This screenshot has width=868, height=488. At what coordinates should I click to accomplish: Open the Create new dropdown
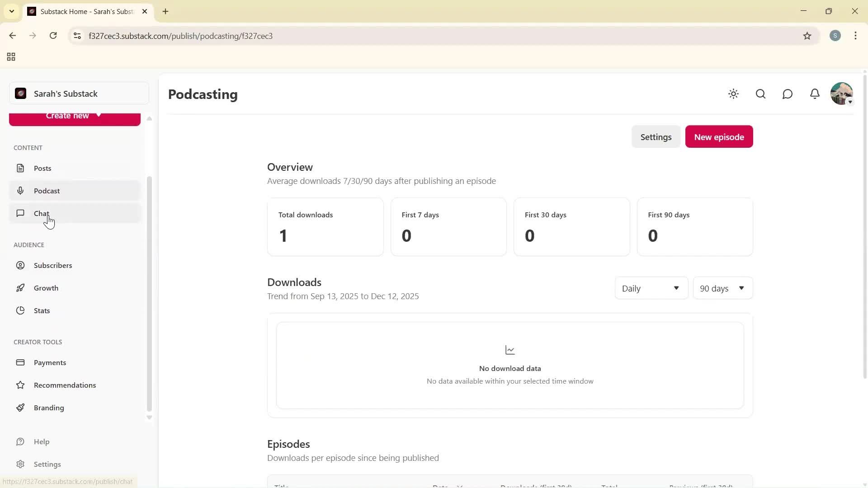pos(74,117)
